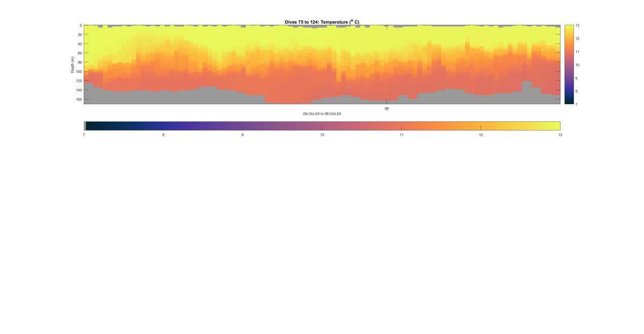Click the '9' label on horizontal colorbar

(243, 135)
